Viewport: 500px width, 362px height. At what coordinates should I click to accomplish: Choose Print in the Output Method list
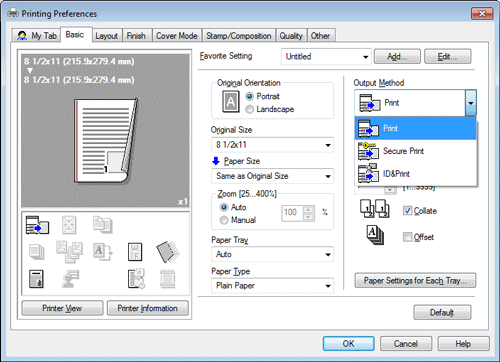pos(415,128)
